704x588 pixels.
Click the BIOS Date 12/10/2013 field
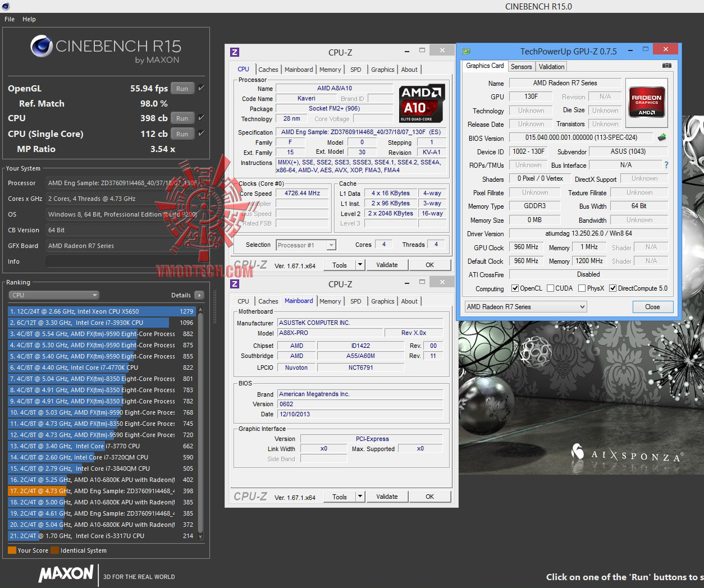[360, 414]
